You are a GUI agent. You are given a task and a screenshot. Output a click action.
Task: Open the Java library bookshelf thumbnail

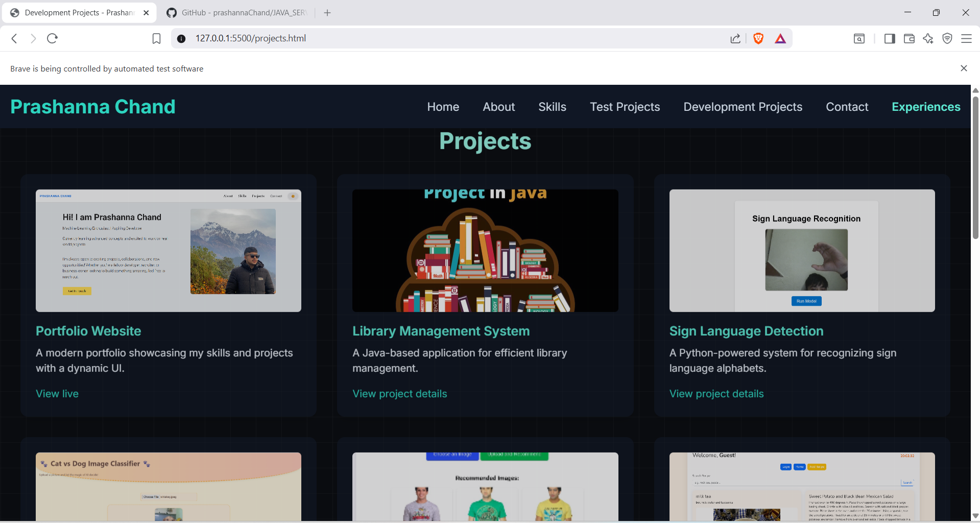pos(485,251)
